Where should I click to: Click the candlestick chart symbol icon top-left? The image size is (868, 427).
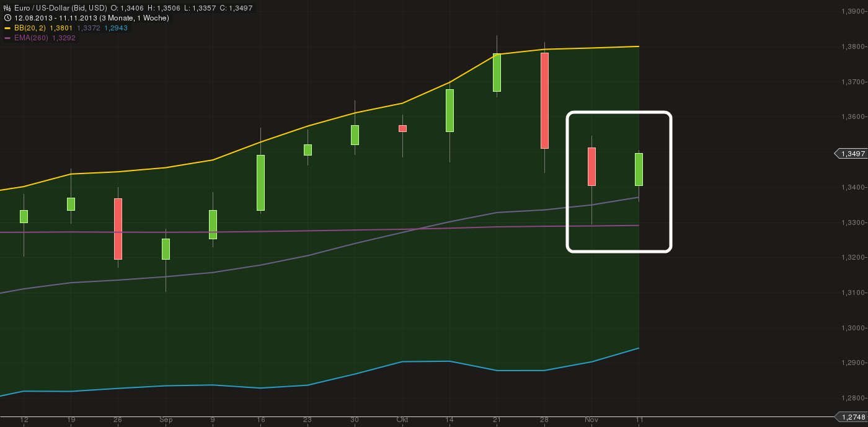(x=7, y=7)
